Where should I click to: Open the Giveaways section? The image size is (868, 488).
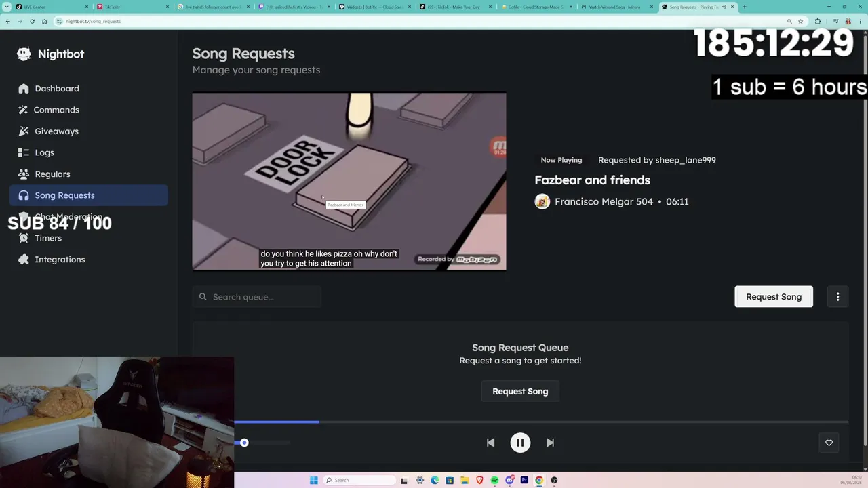(89, 131)
